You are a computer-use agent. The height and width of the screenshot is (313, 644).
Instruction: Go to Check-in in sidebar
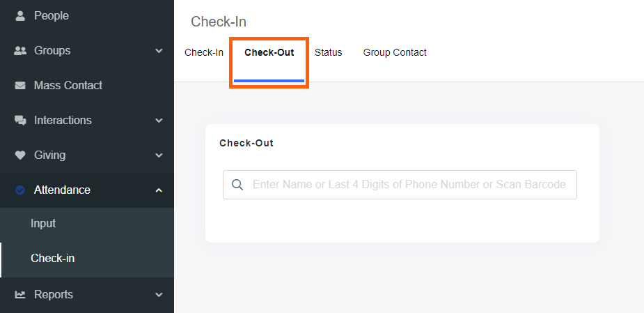pyautogui.click(x=53, y=259)
